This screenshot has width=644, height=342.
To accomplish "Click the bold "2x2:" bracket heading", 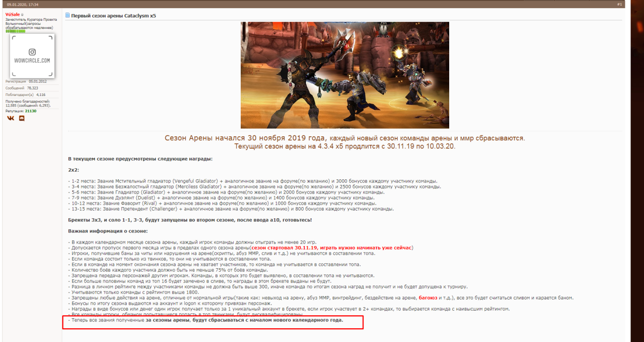I will (x=74, y=170).
